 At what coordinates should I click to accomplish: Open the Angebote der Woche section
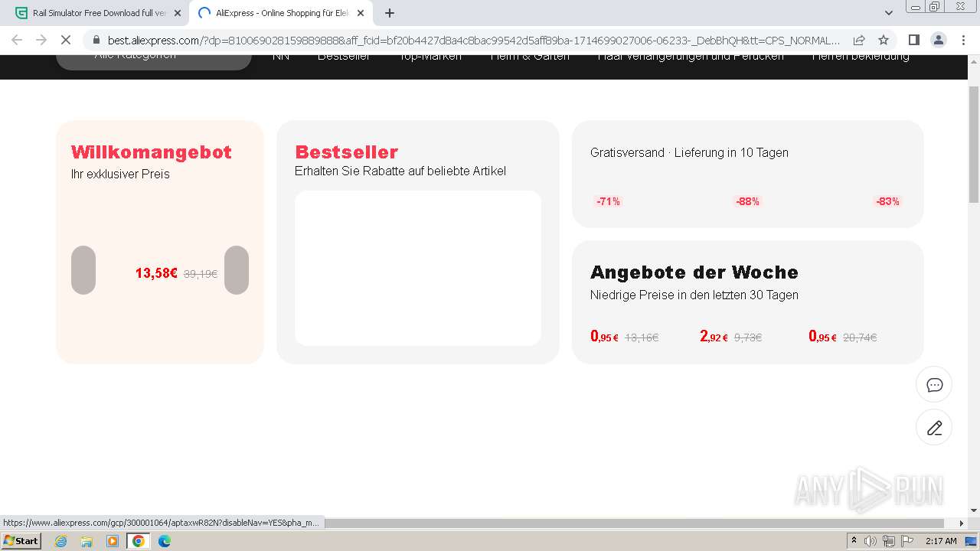[x=694, y=272]
